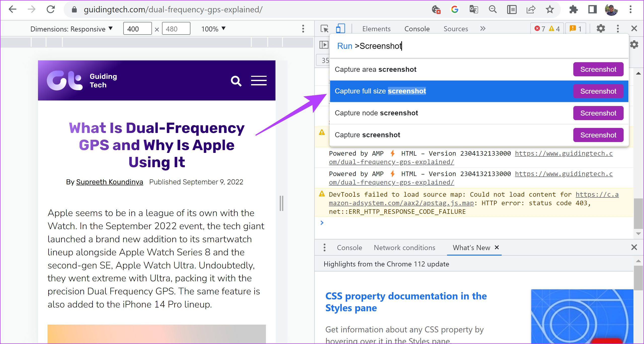Select the What's New tab

pos(471,248)
